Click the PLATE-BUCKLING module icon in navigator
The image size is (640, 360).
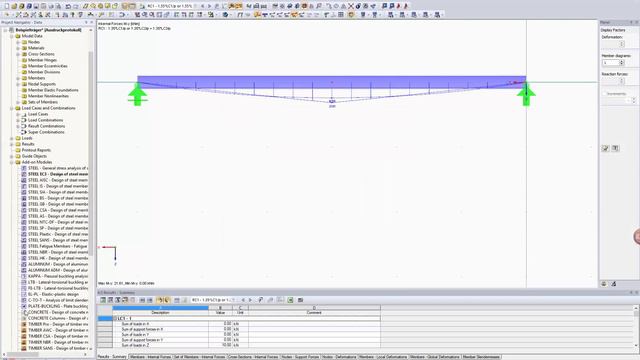[x=24, y=306]
